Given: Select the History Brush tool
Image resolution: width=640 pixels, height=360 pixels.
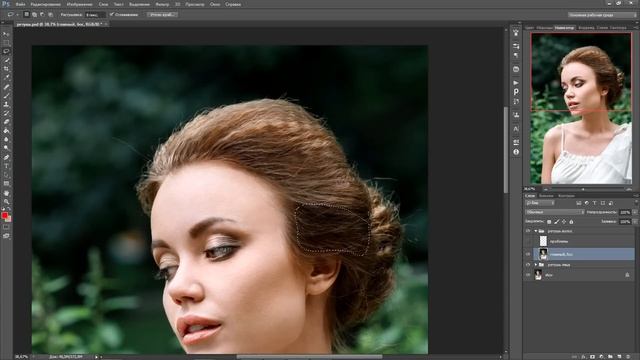Looking at the screenshot, I should pyautogui.click(x=6, y=113).
